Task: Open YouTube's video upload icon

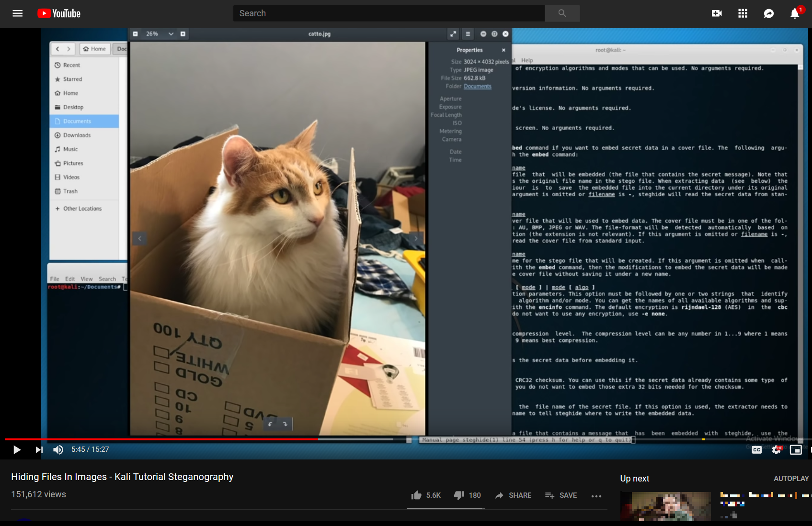Action: click(717, 13)
